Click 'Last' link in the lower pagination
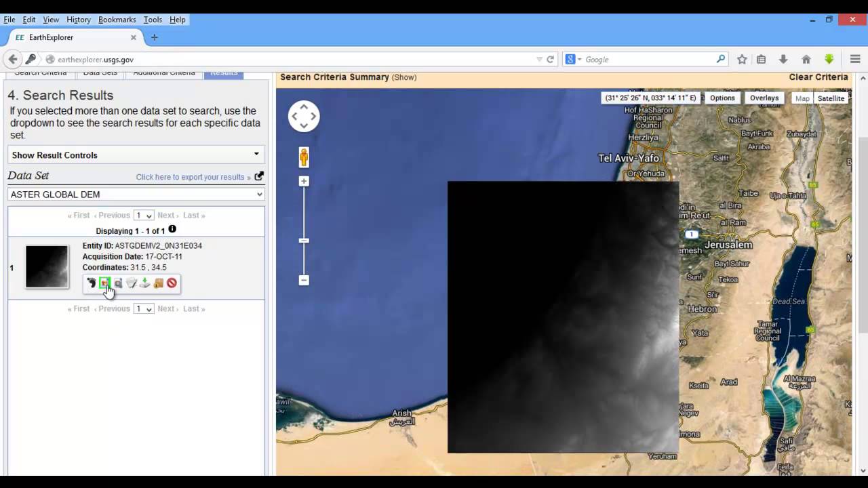The width and height of the screenshot is (868, 488). point(194,309)
